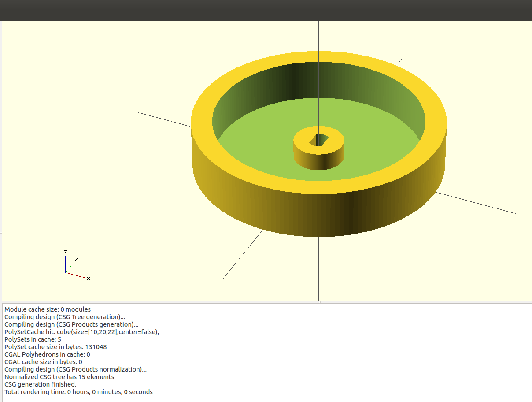Grab the splitter handle between viewport and console
This screenshot has height=402, width=532.
(x=319, y=302)
